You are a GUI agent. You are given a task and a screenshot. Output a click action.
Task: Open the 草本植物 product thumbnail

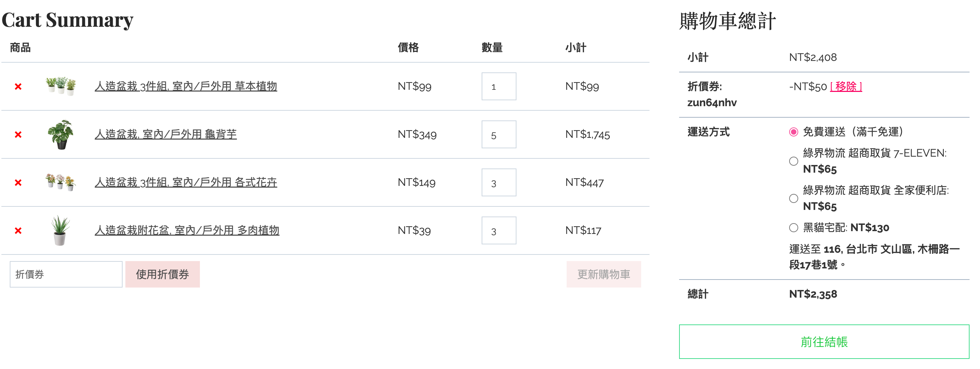point(61,86)
